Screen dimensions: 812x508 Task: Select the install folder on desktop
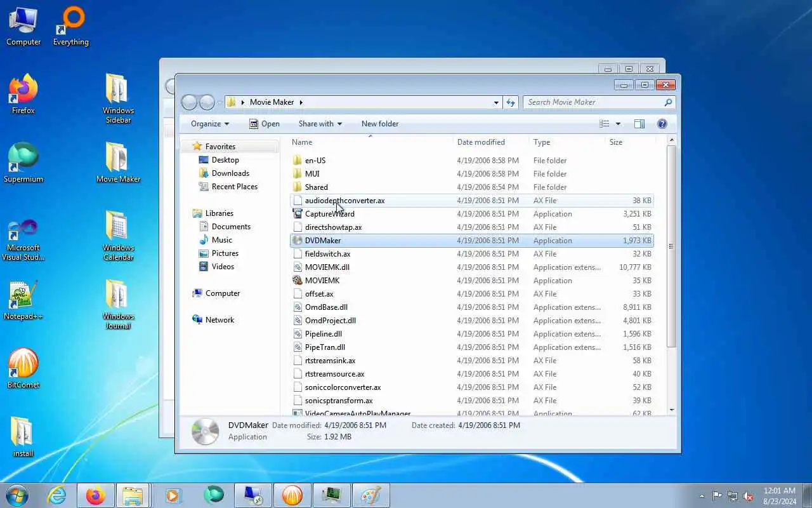pos(23,438)
